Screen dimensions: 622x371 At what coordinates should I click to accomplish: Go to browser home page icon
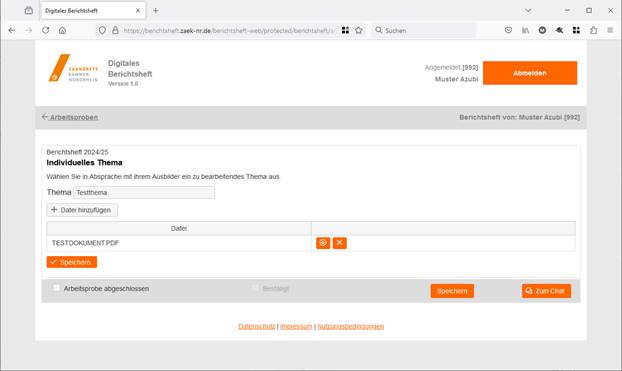[x=62, y=30]
